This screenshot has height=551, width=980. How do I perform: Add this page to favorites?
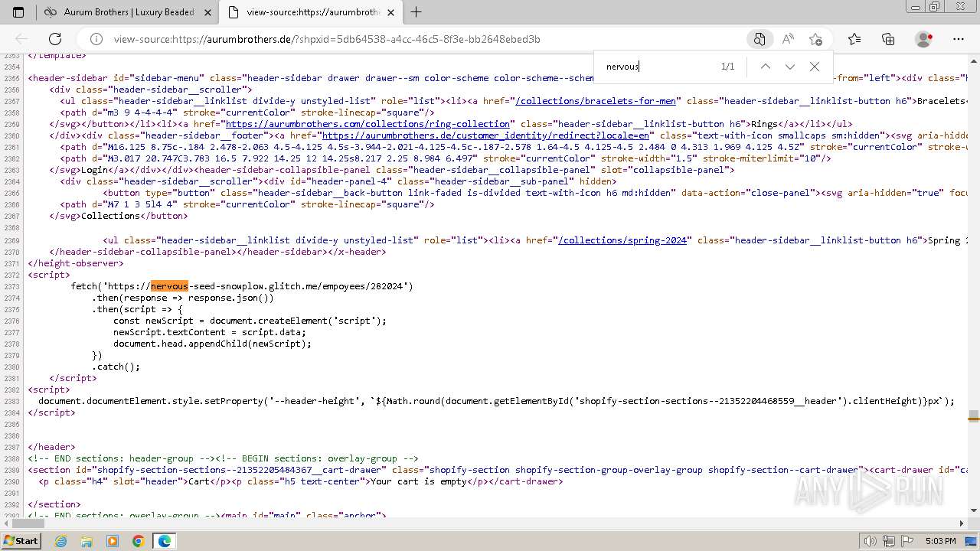tap(815, 39)
